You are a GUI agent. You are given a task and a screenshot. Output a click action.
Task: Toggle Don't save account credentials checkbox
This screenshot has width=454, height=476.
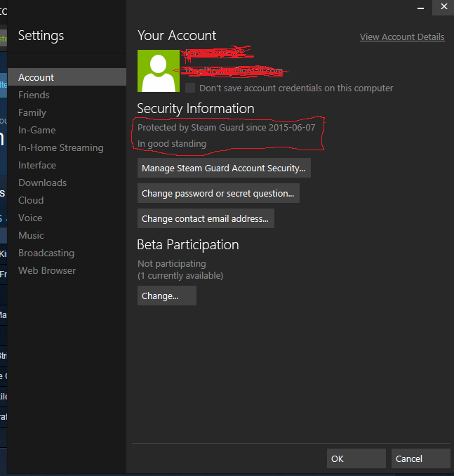click(x=190, y=88)
